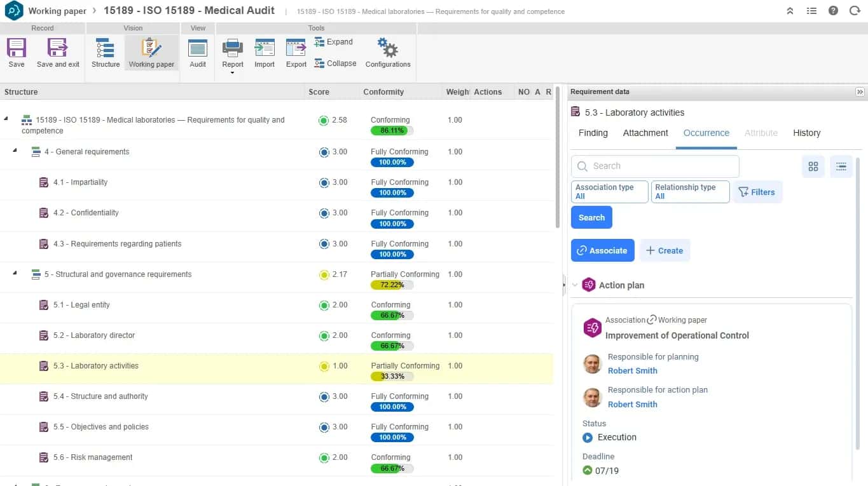Click the 86.11% conformity progress bar
The image size is (868, 486).
pos(392,130)
